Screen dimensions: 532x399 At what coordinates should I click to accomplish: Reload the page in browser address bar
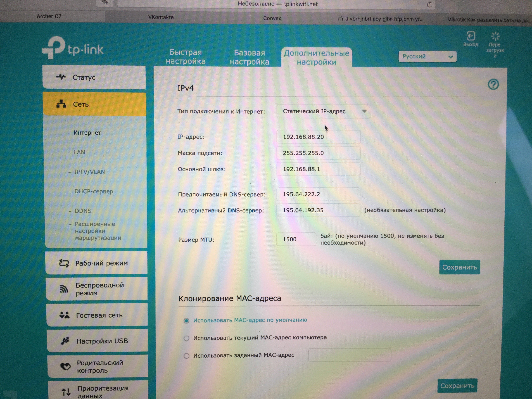pyautogui.click(x=429, y=4)
